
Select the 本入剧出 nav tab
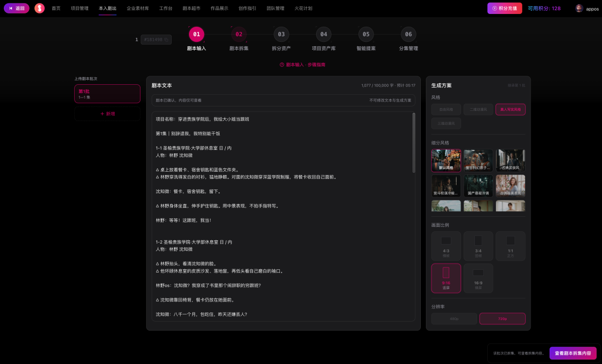108,8
